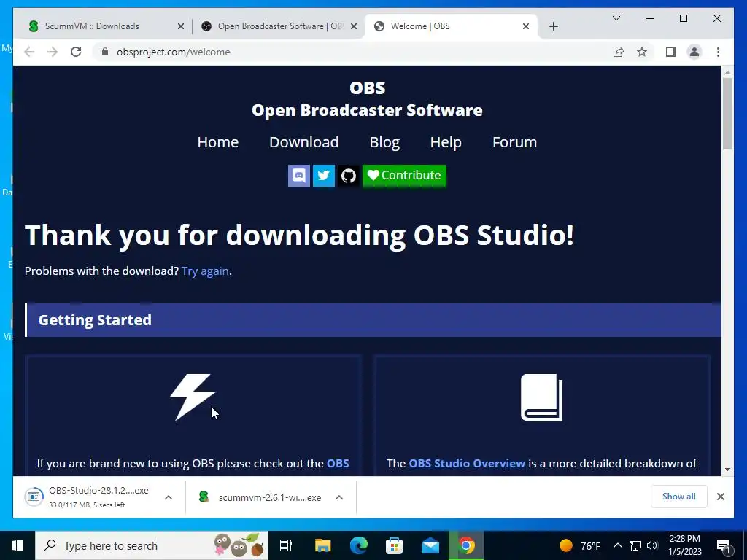Open Chrome profile avatar menu
This screenshot has width=747, height=560.
click(x=694, y=52)
